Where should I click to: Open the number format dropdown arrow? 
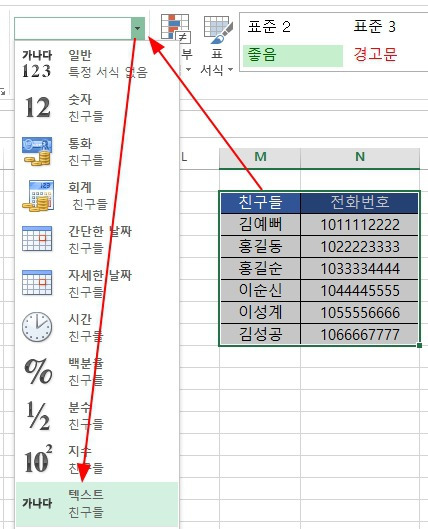pyautogui.click(x=138, y=28)
